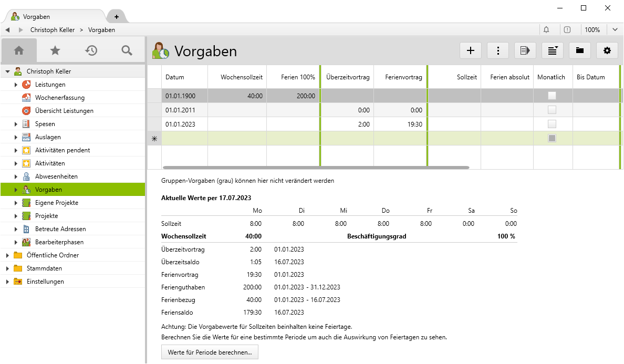This screenshot has width=624, height=364.
Task: Toggle Monatlich checkbox for 01.01.2023 row
Action: pyautogui.click(x=552, y=124)
